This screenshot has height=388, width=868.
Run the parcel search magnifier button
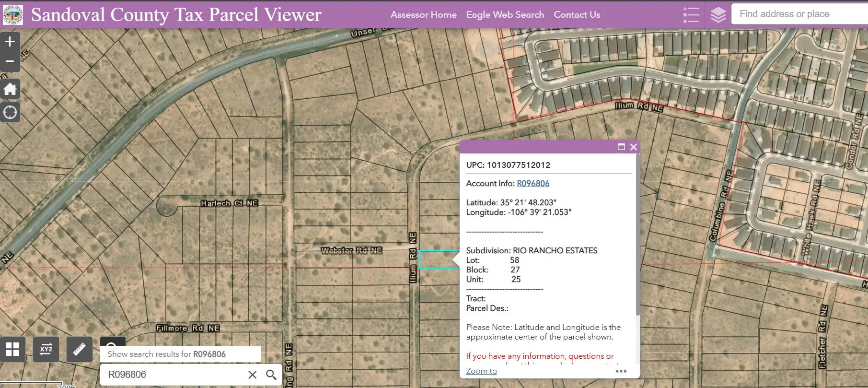(271, 375)
